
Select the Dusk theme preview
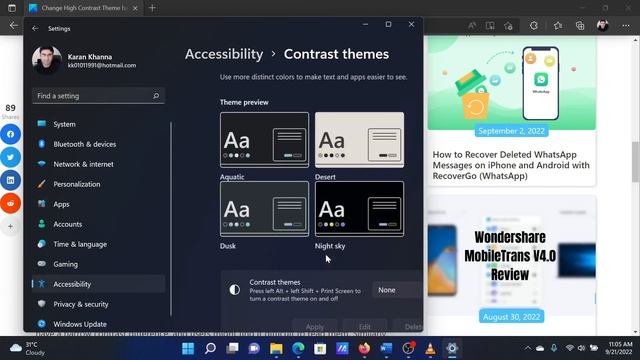(264, 209)
